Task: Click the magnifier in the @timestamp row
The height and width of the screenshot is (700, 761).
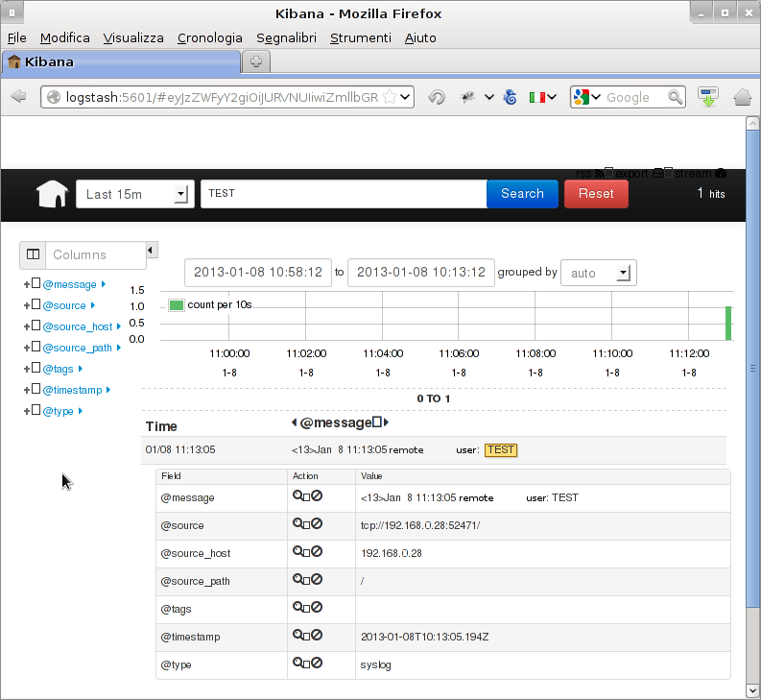Action: [297, 635]
